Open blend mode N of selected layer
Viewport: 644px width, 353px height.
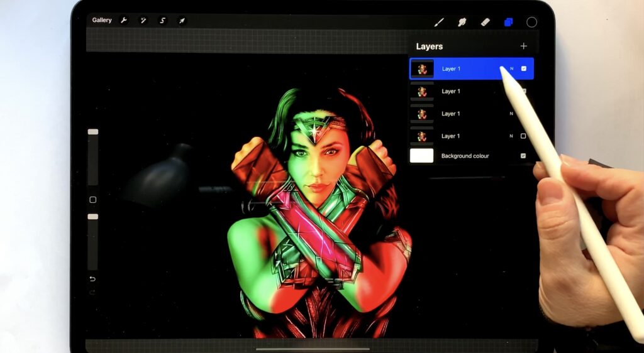[x=511, y=68]
